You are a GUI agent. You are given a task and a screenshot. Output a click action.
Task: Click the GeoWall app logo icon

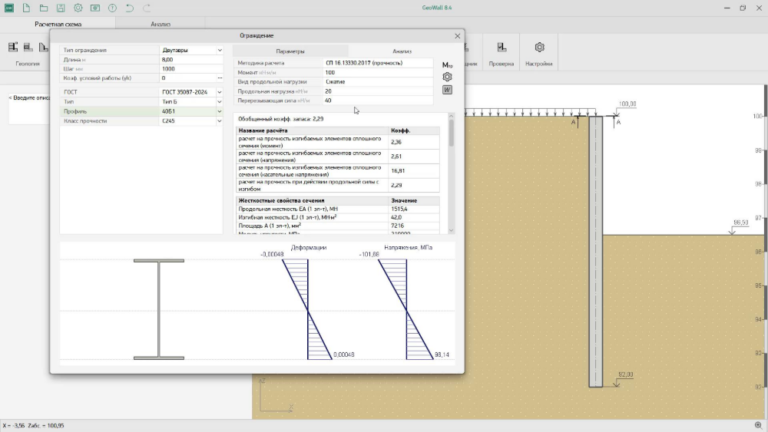click(x=9, y=8)
